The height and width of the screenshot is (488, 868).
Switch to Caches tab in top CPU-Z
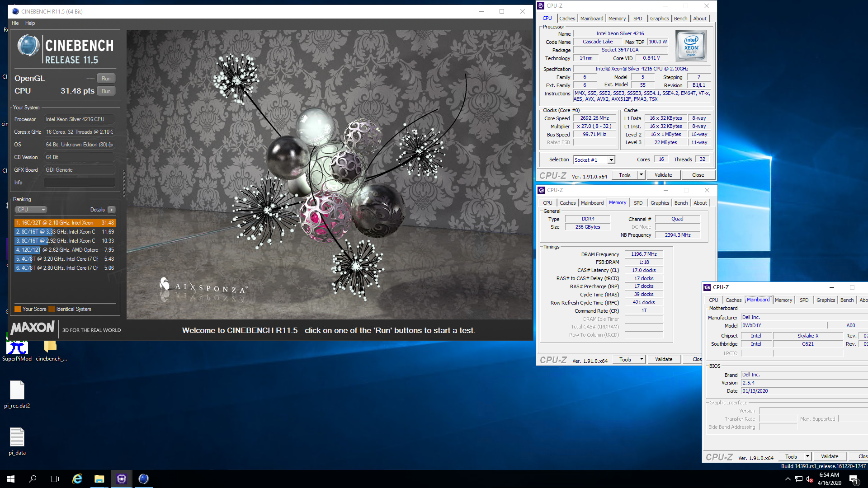pyautogui.click(x=567, y=19)
